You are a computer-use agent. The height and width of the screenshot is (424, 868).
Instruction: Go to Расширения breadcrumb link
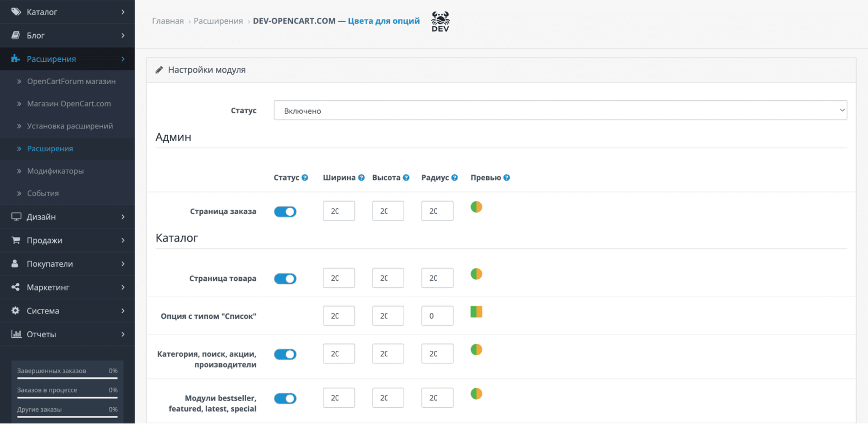218,21
